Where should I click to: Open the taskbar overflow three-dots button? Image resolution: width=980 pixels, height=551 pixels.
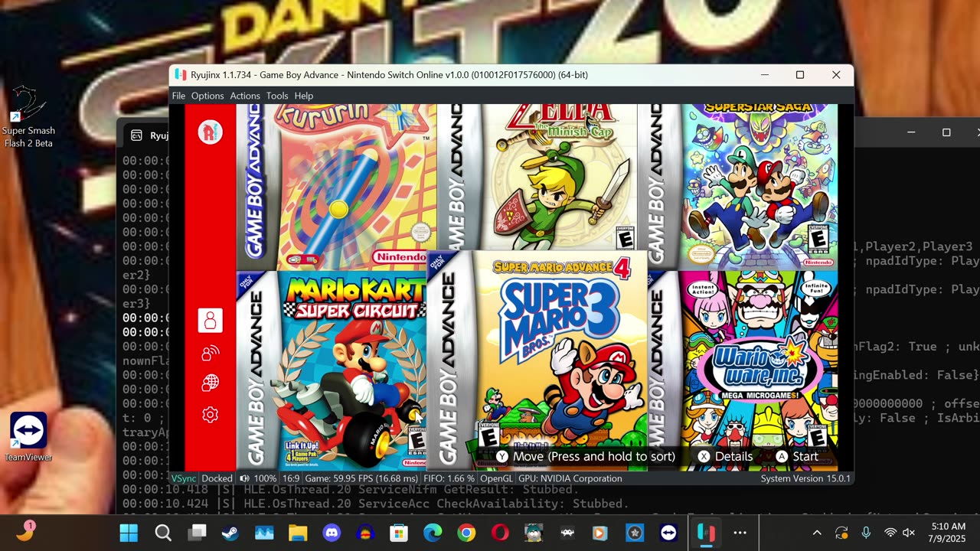pyautogui.click(x=740, y=533)
